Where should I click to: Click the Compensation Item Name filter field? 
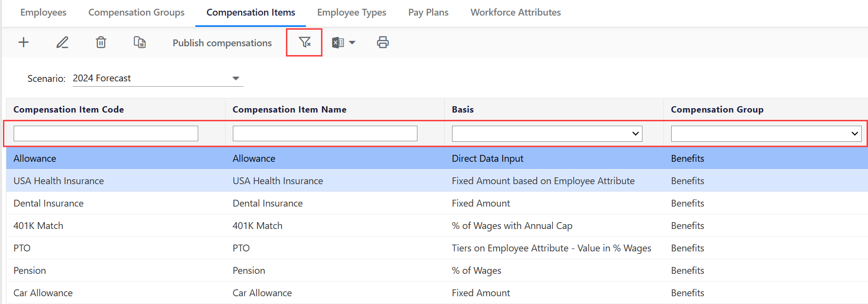click(325, 133)
